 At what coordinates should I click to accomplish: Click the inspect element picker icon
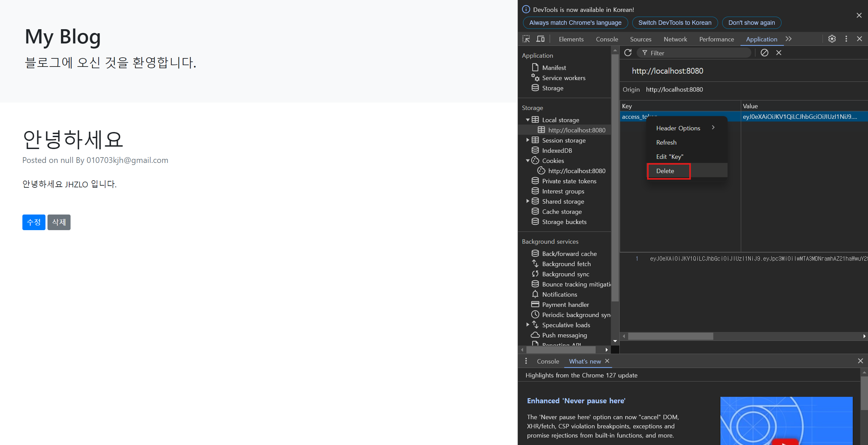click(x=526, y=39)
